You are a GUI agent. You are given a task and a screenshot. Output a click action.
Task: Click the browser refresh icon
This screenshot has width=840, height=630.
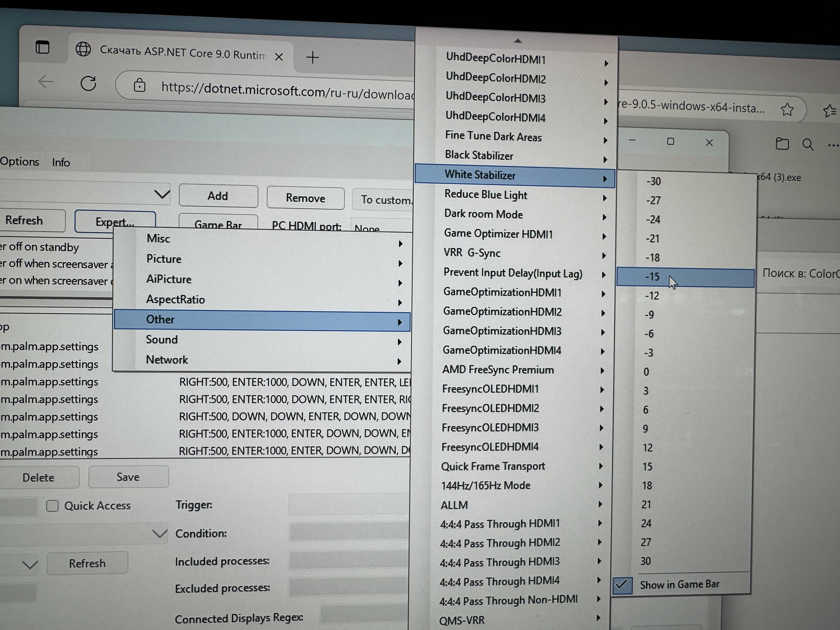(x=88, y=84)
